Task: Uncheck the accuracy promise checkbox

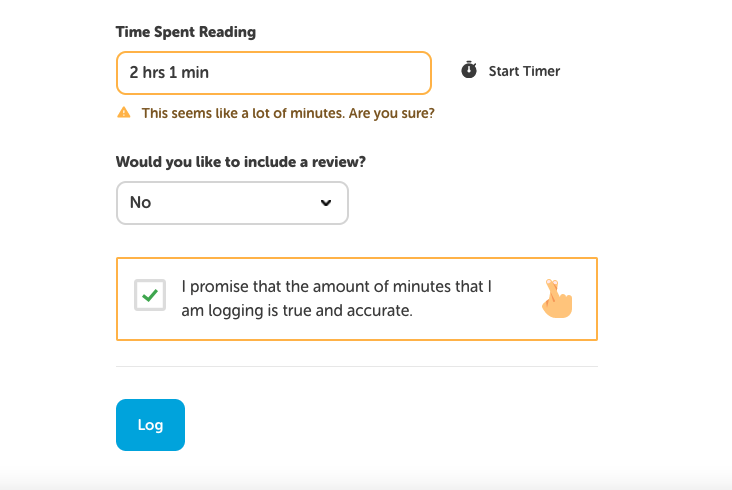Action: (150, 296)
